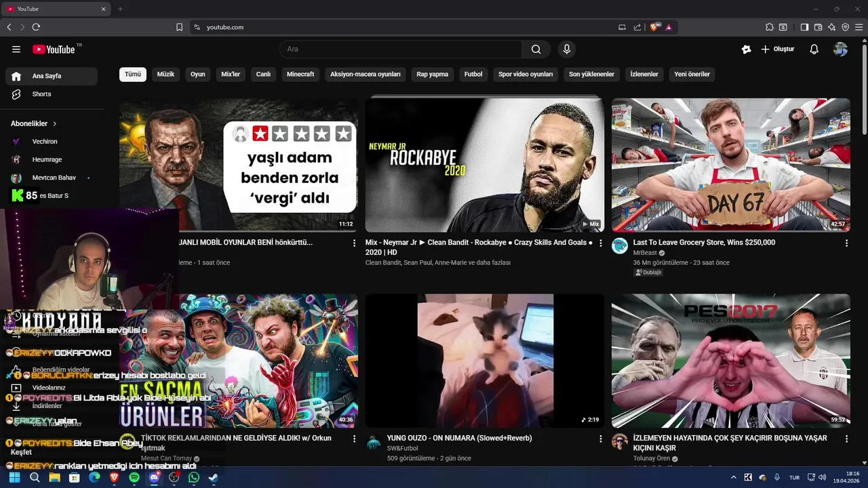This screenshot has height=488, width=868.
Task: Bookmark this page with bookmark icon
Action: (x=179, y=27)
